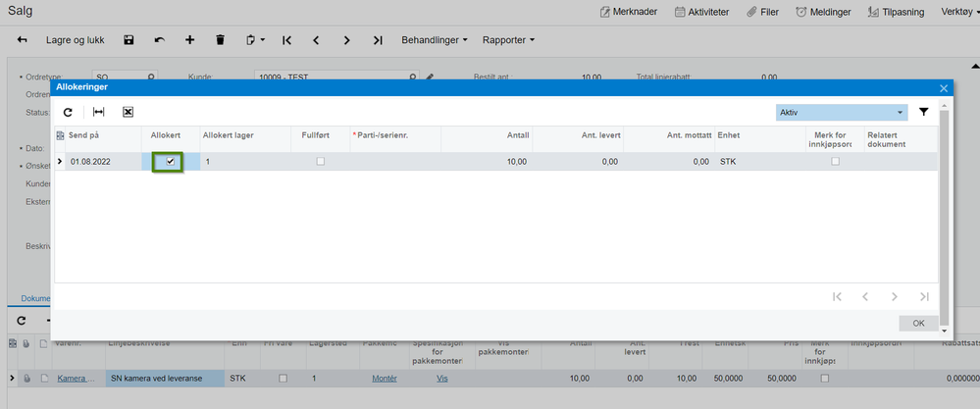This screenshot has height=409, width=980.
Task: Refresh the Allokeringer grid
Action: 68,112
